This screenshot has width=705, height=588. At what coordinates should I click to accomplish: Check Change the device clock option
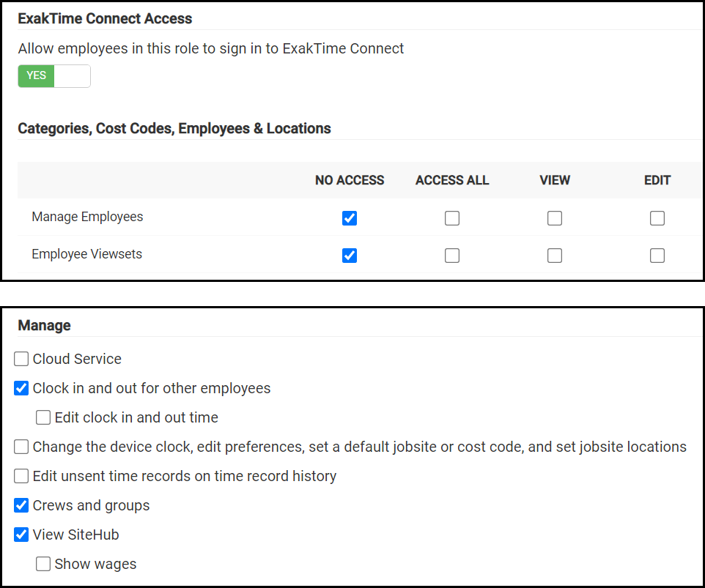[21, 447]
